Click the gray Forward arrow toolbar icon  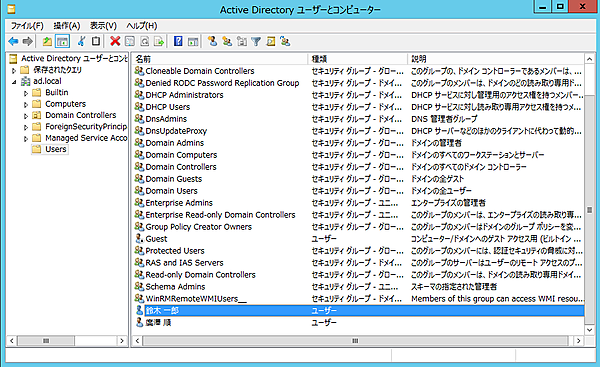pos(28,41)
